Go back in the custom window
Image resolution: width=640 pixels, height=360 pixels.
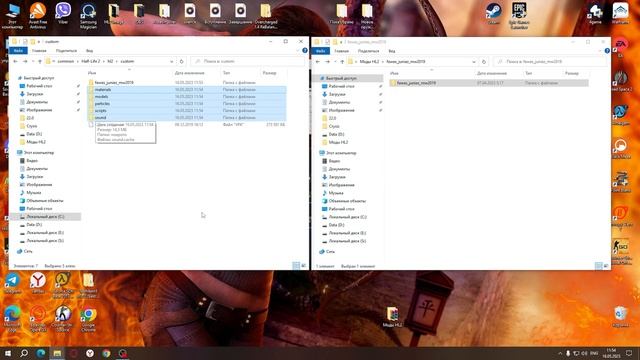pyautogui.click(x=16, y=61)
